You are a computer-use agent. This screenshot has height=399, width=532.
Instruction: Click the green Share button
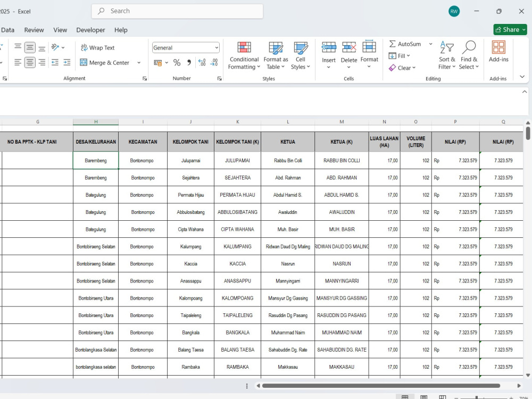510,29
